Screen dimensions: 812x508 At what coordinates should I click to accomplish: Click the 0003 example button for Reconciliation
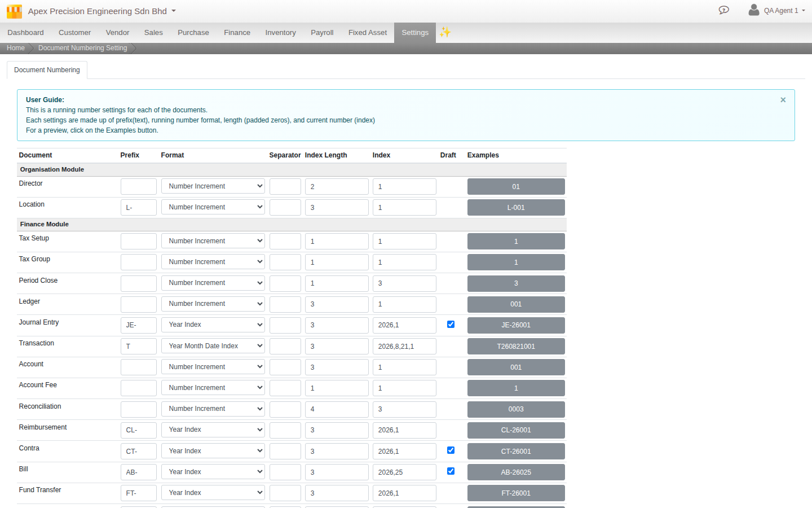point(516,409)
